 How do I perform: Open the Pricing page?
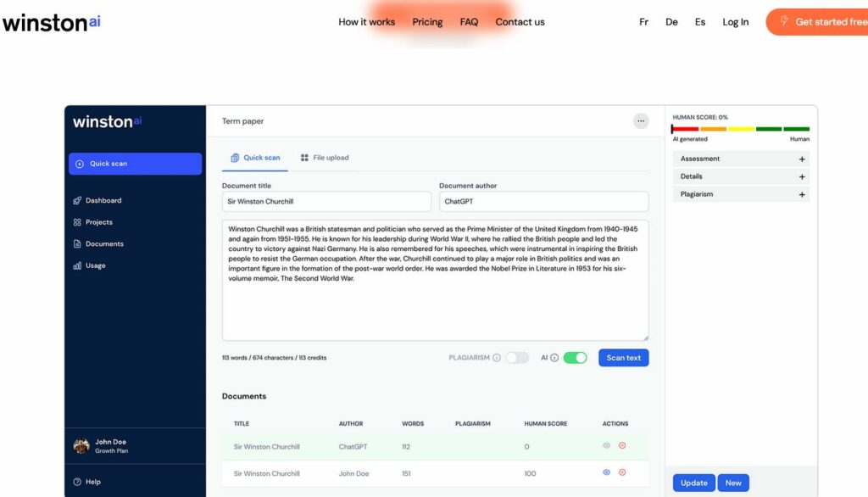(427, 22)
